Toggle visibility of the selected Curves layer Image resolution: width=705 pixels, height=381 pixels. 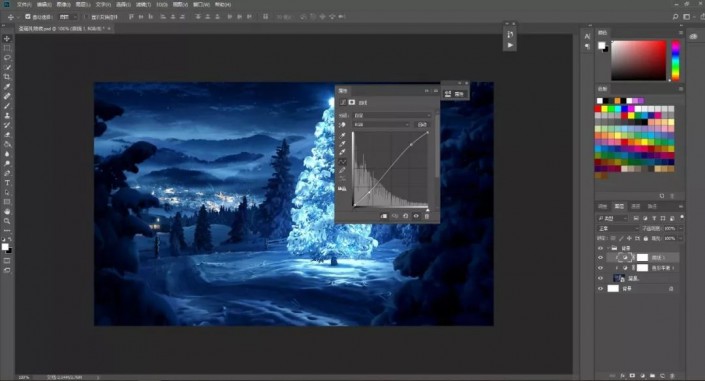pos(600,258)
